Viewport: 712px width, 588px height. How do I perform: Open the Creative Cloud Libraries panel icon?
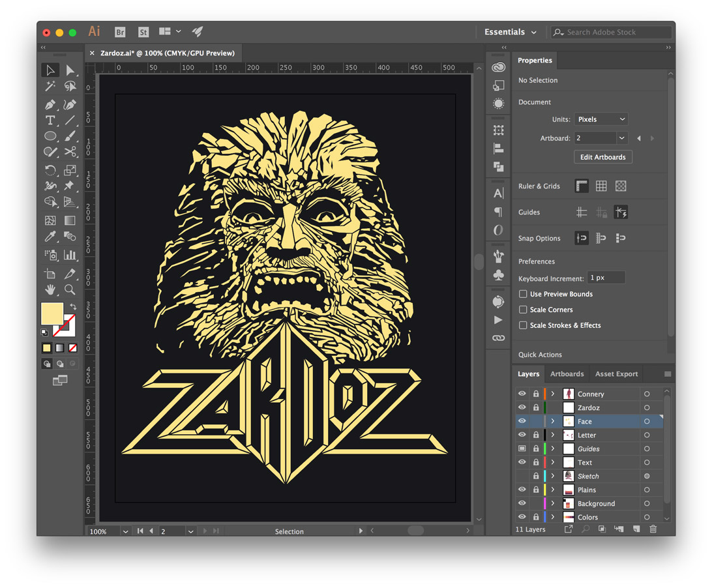[499, 67]
